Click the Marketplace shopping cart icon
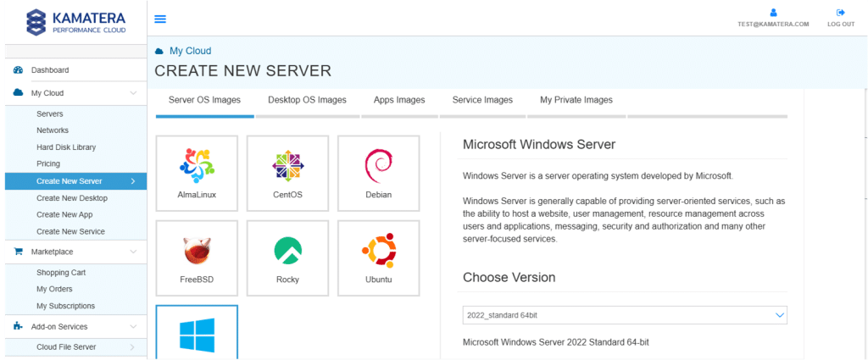868x360 pixels. click(18, 252)
